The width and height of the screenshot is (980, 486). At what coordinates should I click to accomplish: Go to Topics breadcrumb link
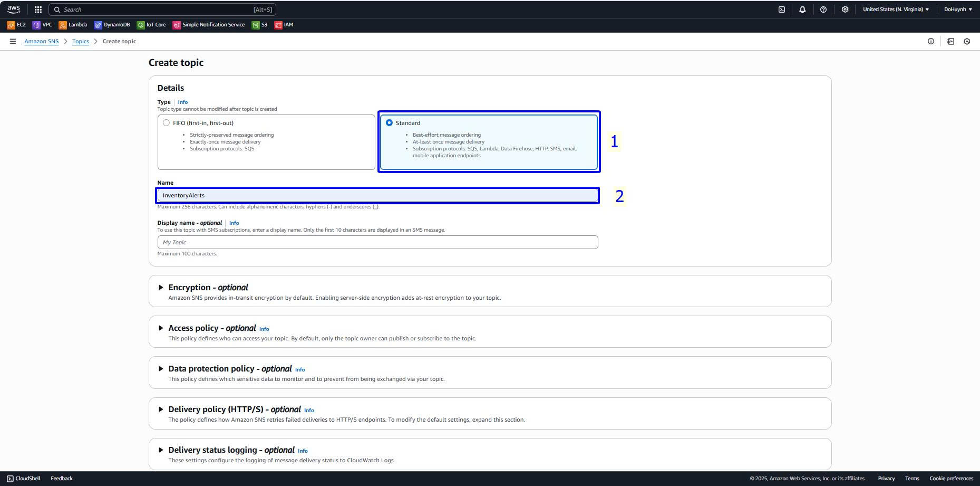click(80, 41)
